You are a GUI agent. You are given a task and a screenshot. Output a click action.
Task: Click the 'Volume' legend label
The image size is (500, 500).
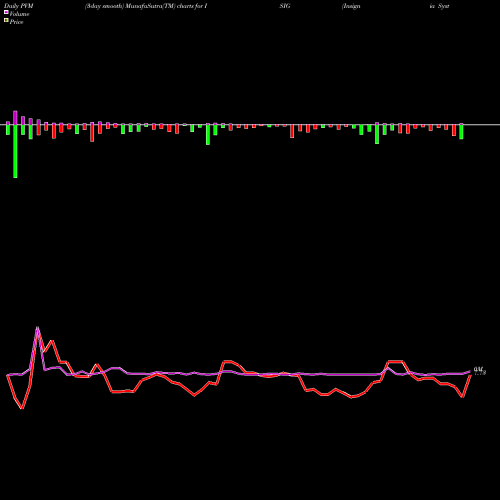19,14
